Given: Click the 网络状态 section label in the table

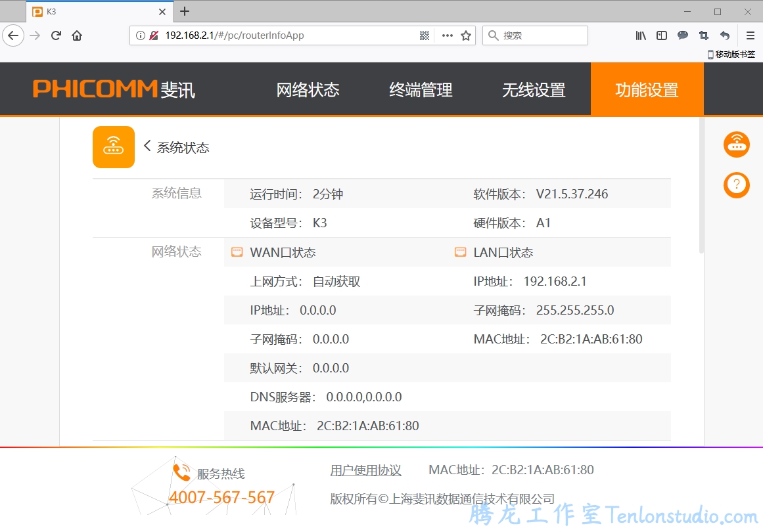Looking at the screenshot, I should 177,252.
